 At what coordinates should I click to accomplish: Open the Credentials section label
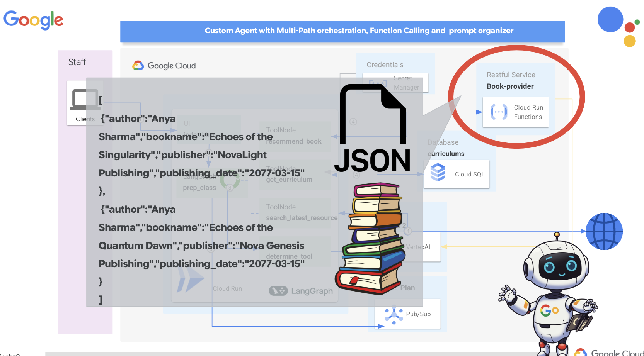point(385,64)
